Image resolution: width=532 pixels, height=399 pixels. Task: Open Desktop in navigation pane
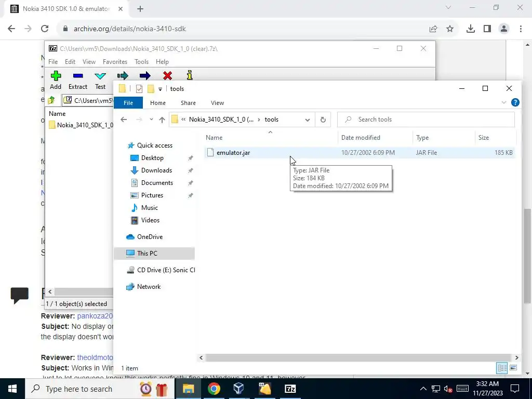click(x=152, y=158)
